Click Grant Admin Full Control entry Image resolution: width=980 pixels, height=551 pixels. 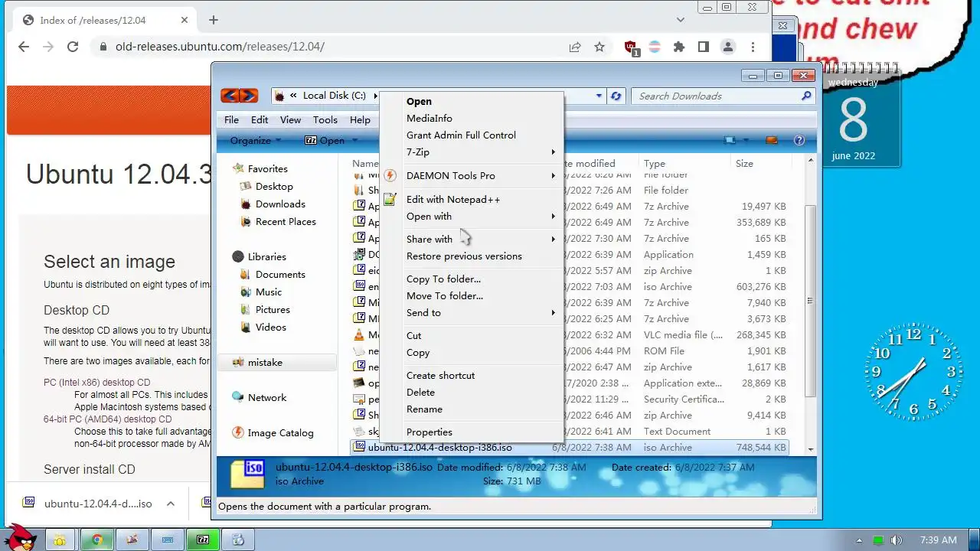pyautogui.click(x=461, y=135)
